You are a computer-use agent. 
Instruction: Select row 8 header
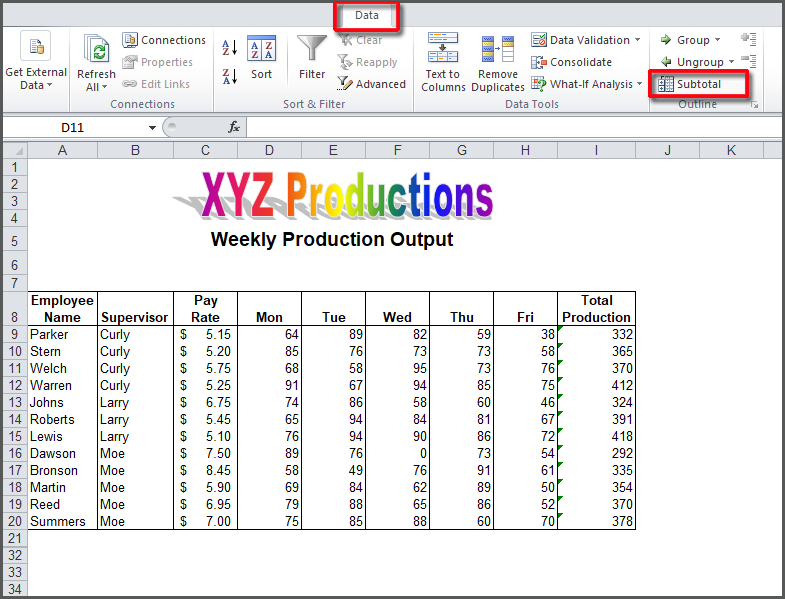[15, 309]
